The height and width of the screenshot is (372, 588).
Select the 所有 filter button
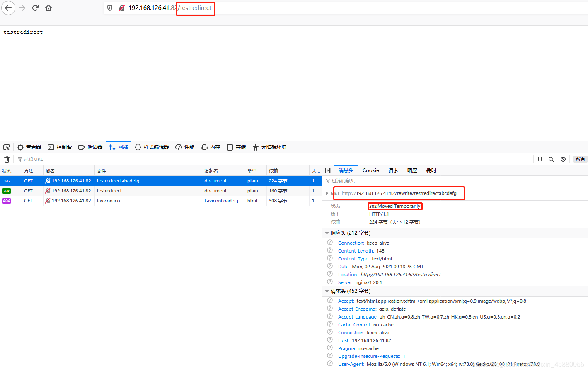click(580, 159)
